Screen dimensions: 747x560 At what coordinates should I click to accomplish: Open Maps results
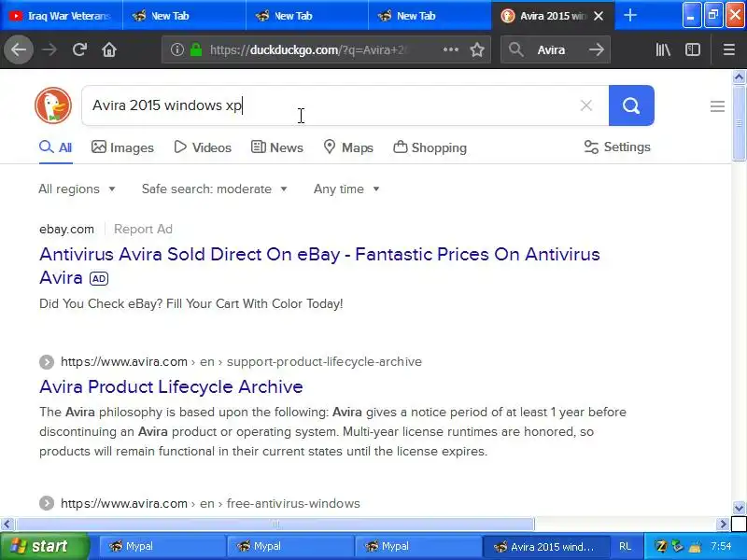pyautogui.click(x=347, y=147)
